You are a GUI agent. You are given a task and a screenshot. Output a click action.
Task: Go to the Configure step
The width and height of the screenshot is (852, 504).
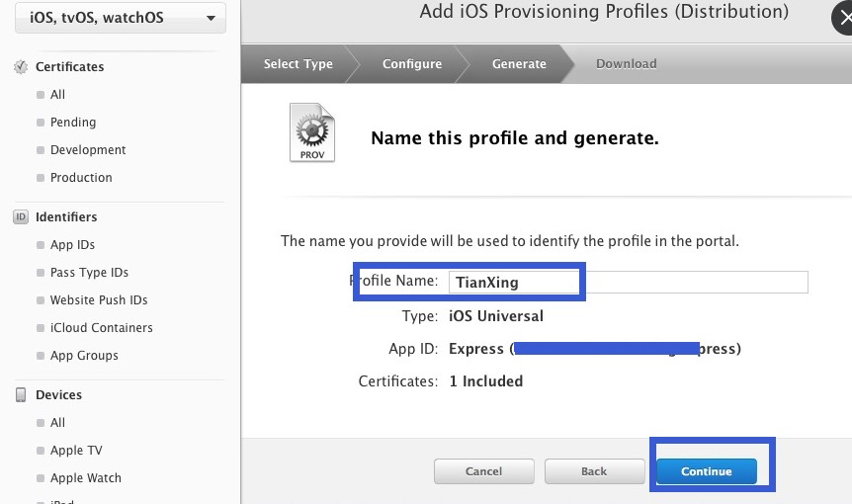click(x=412, y=64)
